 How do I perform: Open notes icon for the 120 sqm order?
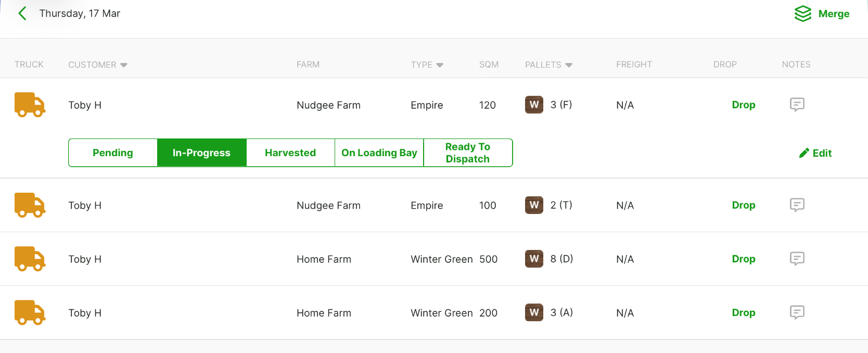797,105
